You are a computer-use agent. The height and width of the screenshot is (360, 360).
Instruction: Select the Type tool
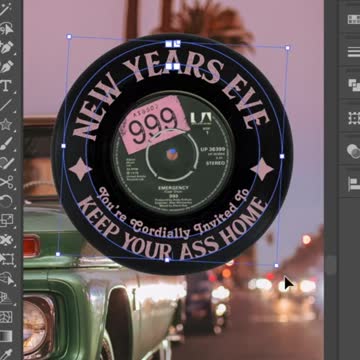pos(6,86)
